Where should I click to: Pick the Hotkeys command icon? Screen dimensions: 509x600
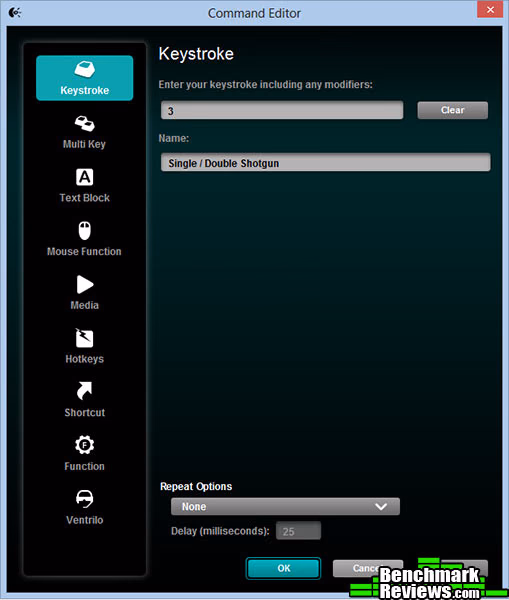[x=85, y=347]
